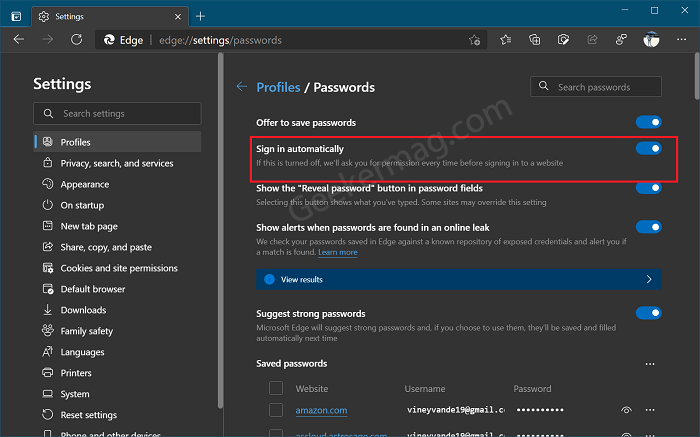Image resolution: width=700 pixels, height=437 pixels.
Task: Expand View results chevron
Action: [x=649, y=279]
